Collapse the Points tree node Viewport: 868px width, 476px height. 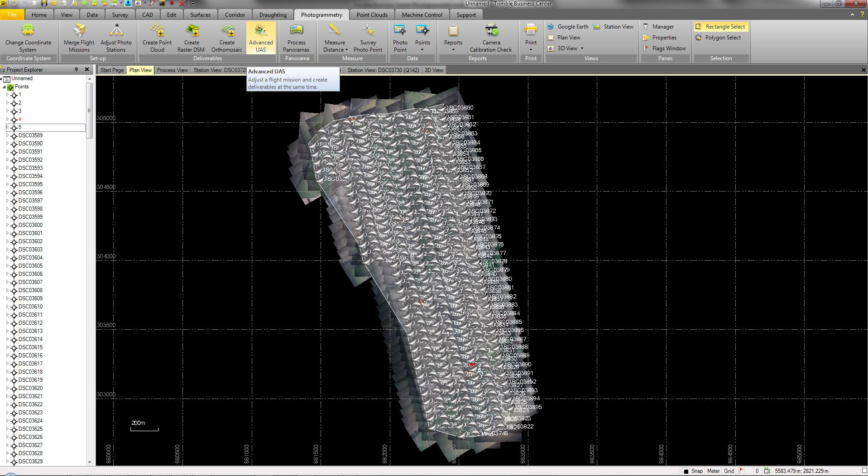pyautogui.click(x=4, y=87)
